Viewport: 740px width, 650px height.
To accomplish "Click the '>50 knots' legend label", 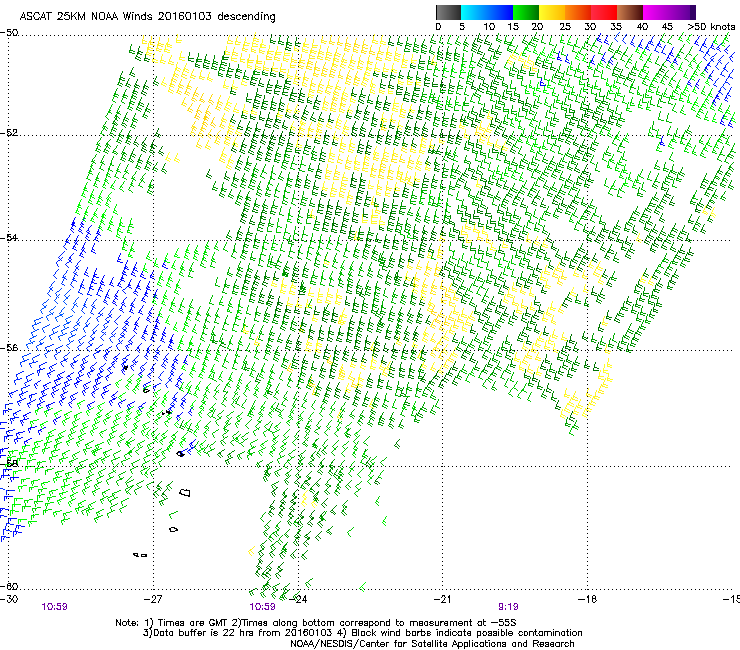I will coord(711,27).
